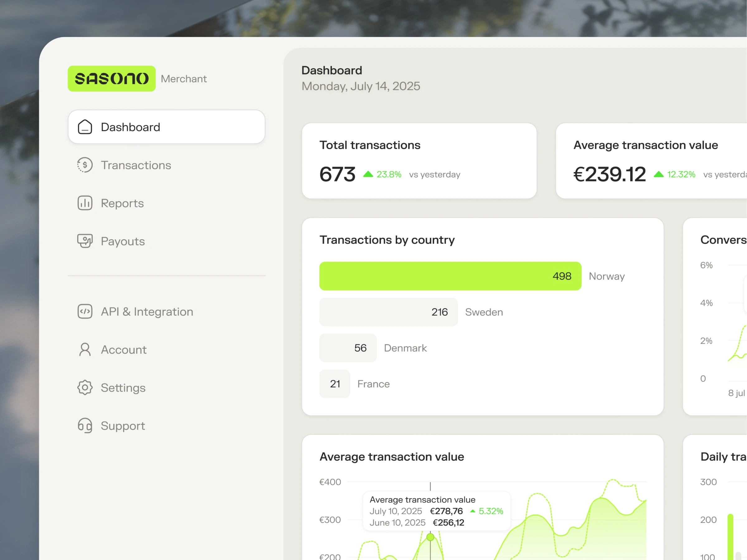Click the Denmark country label
This screenshot has height=560, width=747.
pos(405,348)
